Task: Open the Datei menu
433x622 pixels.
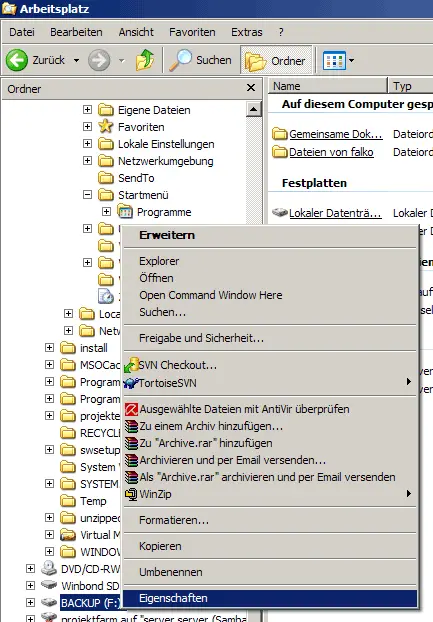Action: click(x=22, y=32)
